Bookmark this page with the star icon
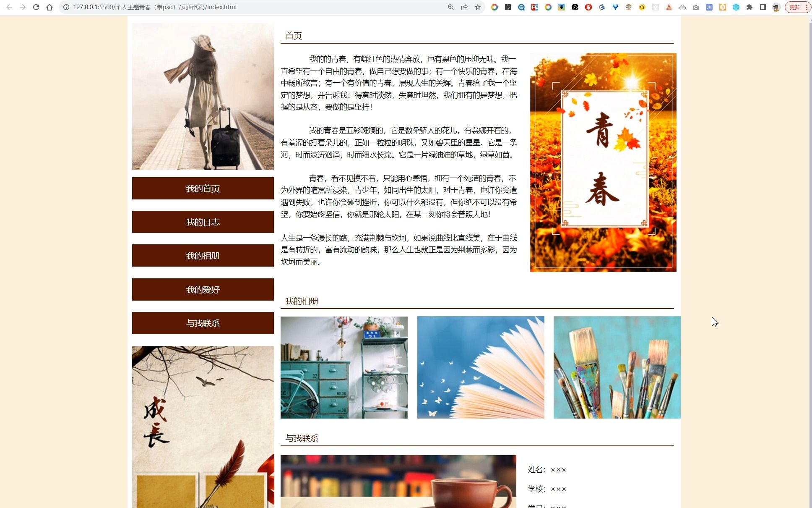Image resolution: width=812 pixels, height=508 pixels. (477, 7)
